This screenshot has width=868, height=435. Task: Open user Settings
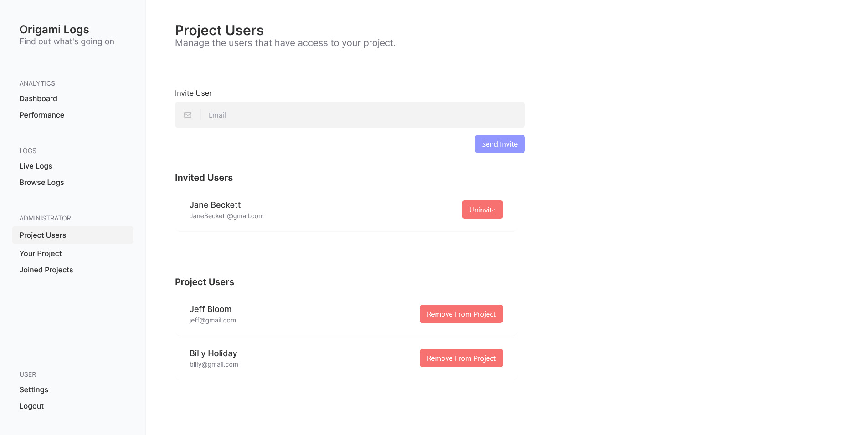pyautogui.click(x=34, y=389)
